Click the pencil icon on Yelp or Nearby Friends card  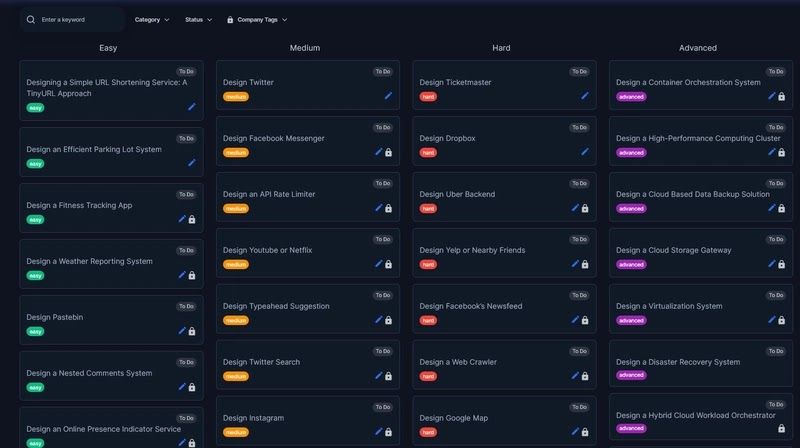click(575, 263)
